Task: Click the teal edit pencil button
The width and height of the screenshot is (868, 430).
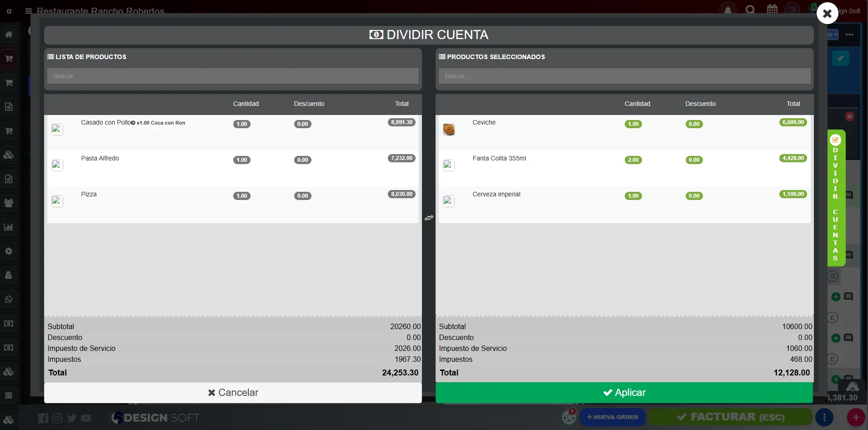Action: tap(841, 58)
